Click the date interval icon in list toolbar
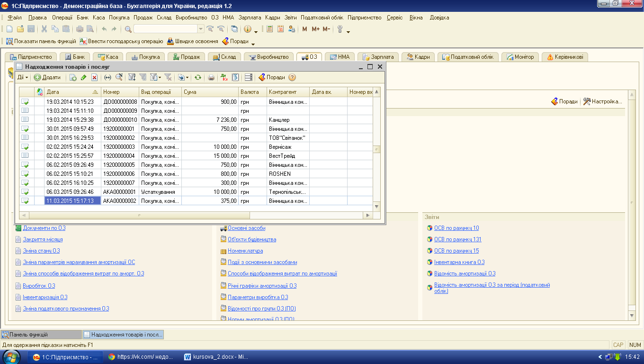This screenshot has width=644, height=364. (107, 77)
